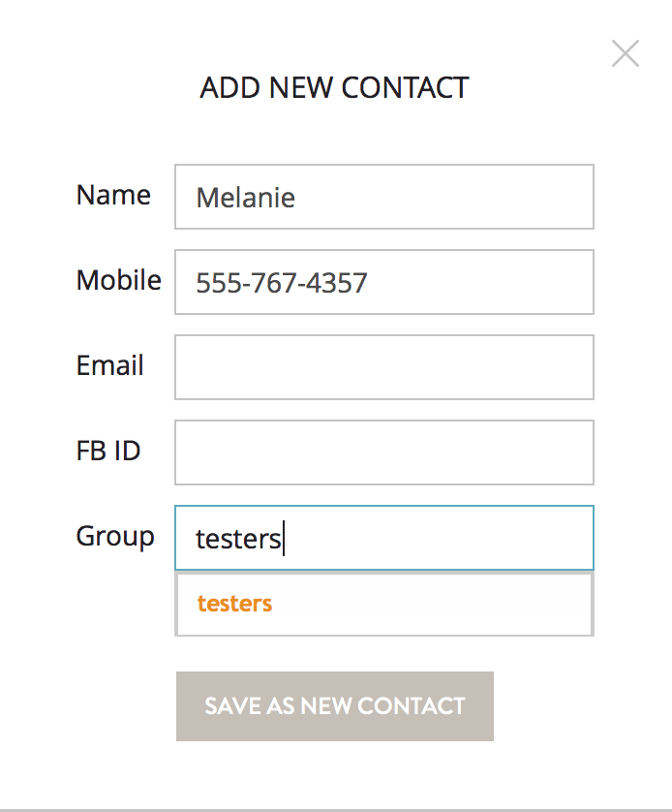
Task: Click the "Name" field label
Action: point(113,195)
